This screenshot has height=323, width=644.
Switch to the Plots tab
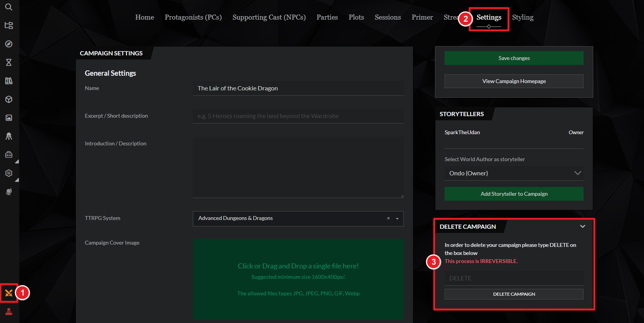click(x=356, y=17)
